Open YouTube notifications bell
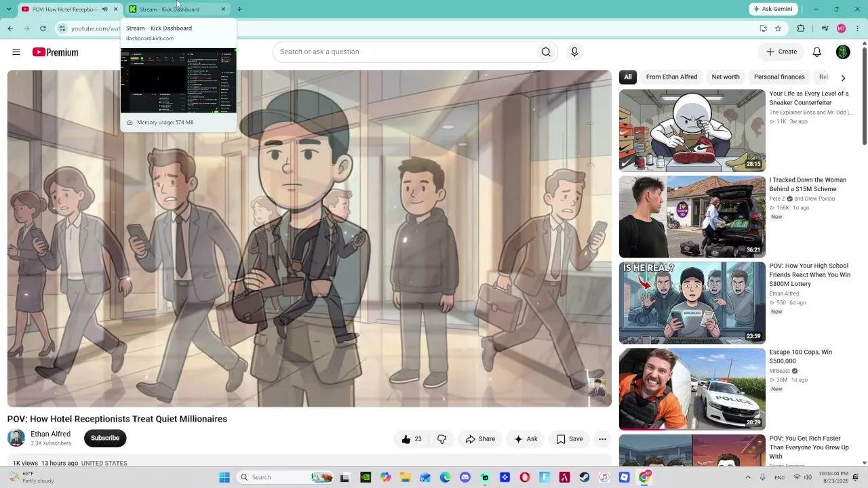868x488 pixels. (x=817, y=52)
